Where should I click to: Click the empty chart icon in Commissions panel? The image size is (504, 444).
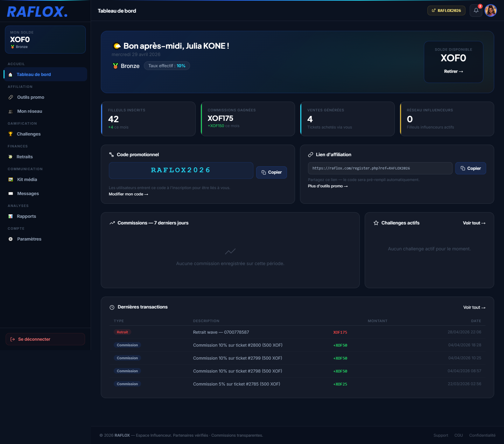pyautogui.click(x=230, y=251)
